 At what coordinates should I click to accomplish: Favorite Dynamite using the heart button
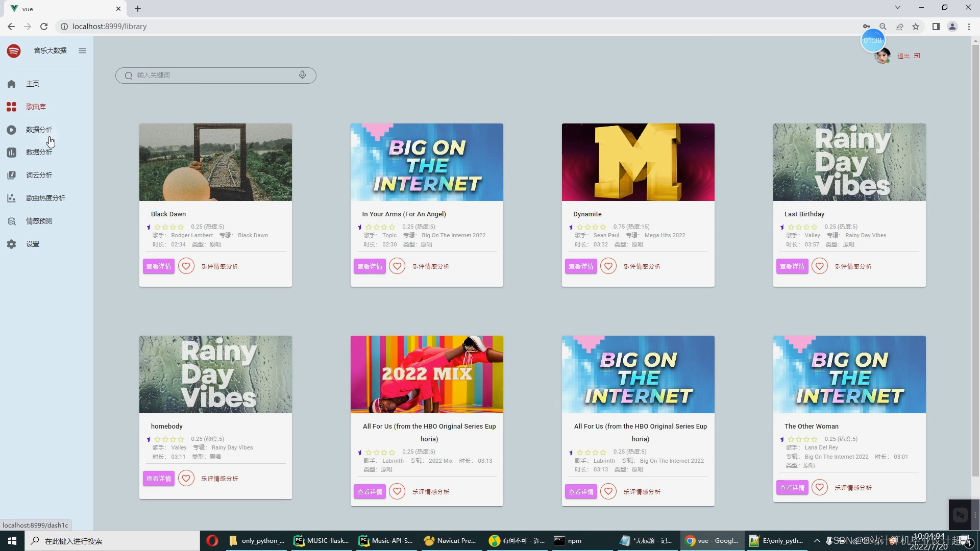tap(608, 266)
